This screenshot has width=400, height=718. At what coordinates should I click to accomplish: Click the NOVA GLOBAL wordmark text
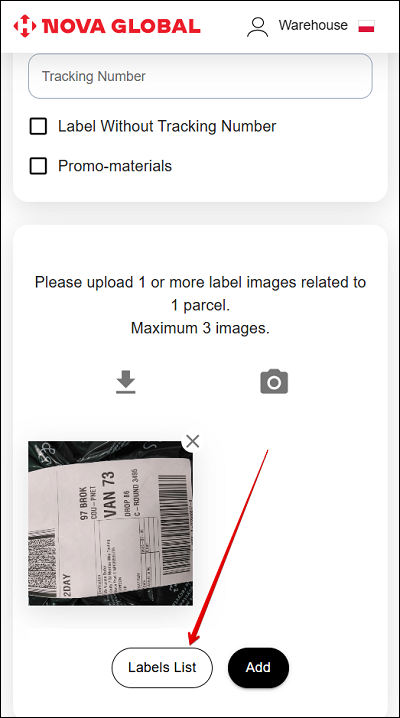pyautogui.click(x=121, y=26)
